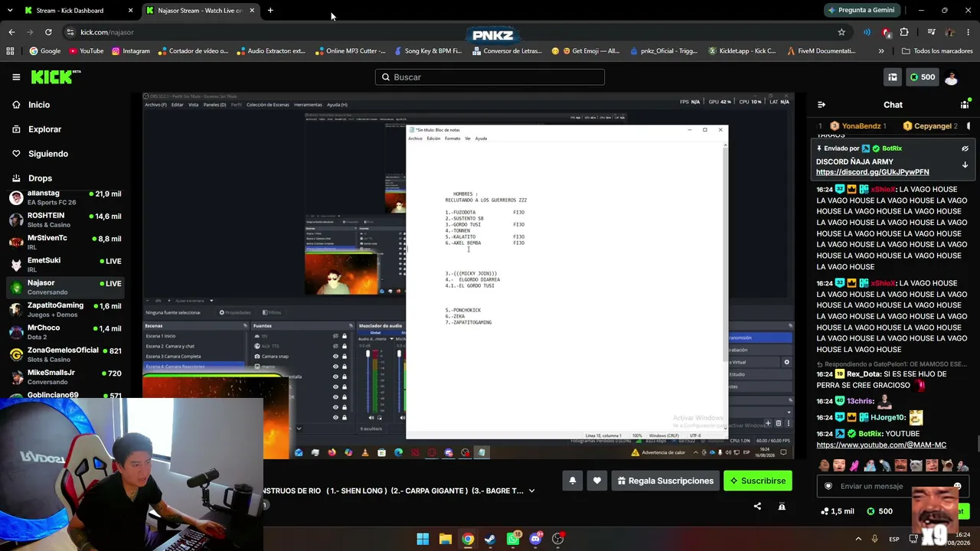This screenshot has height=551, width=980.
Task: Reload the page in Chrome
Action: coord(48,32)
